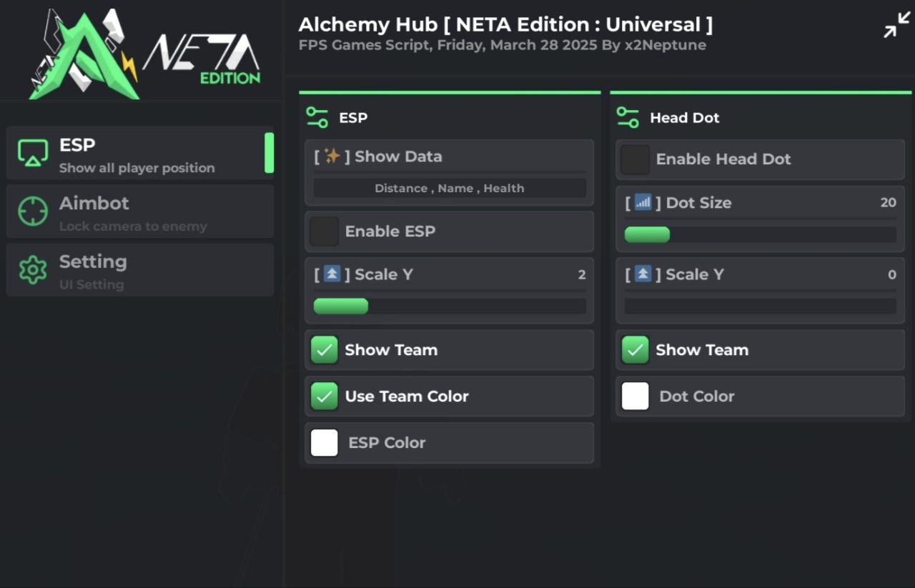Click the Aimbot crosshair icon
This screenshot has height=588, width=915.
33,211
